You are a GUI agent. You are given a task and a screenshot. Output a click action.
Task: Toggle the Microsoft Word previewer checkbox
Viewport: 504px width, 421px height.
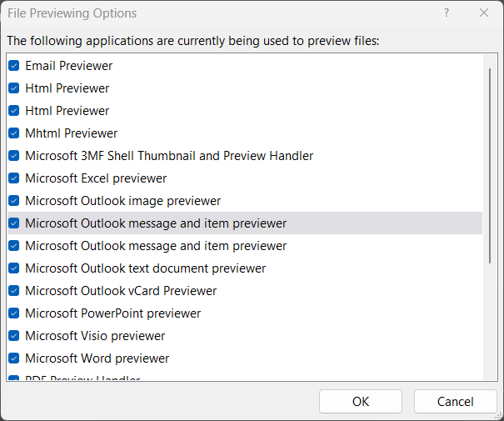[x=14, y=358]
